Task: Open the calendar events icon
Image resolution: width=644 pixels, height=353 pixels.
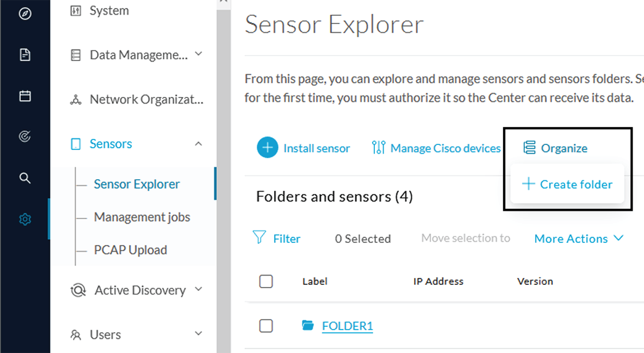Action: coord(25,96)
